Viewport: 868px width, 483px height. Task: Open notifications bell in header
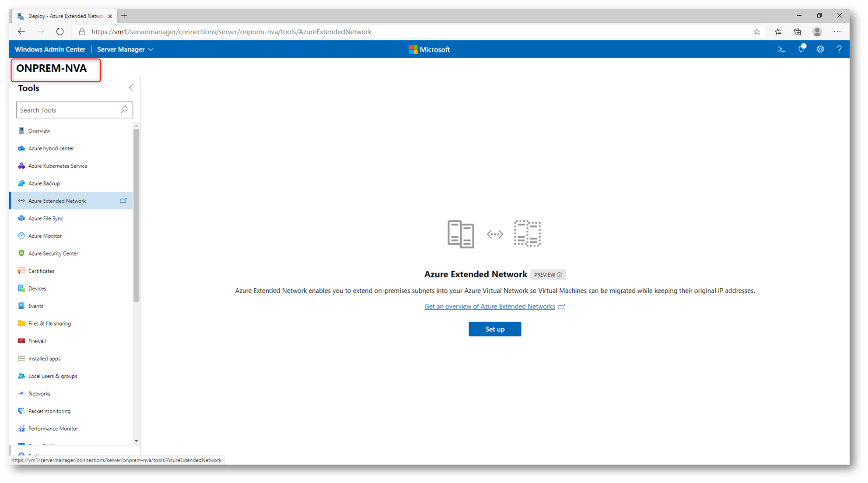click(801, 49)
